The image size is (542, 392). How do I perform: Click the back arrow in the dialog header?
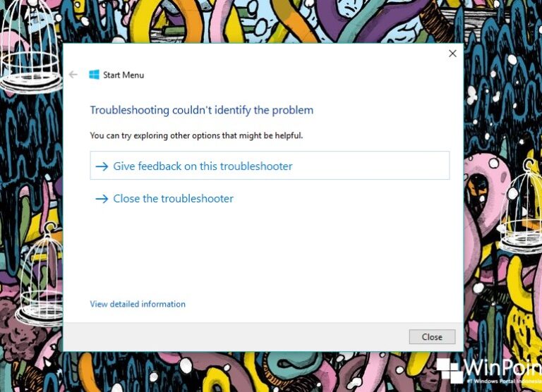point(73,75)
